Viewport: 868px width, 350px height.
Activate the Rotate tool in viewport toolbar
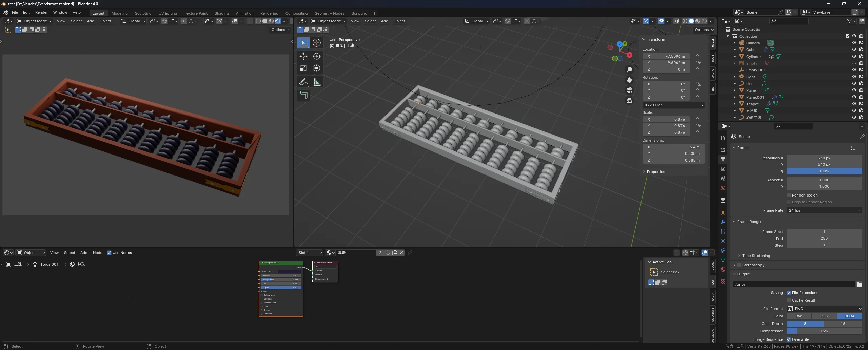(317, 56)
